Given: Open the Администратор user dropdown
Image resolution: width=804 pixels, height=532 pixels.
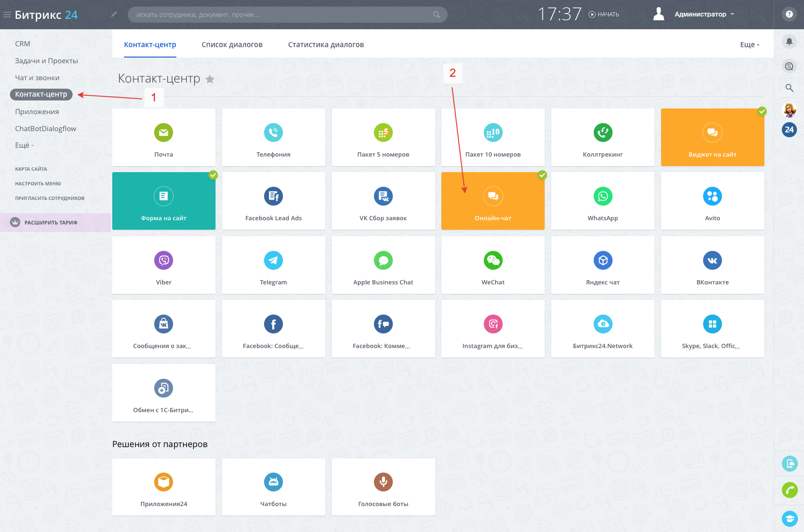Looking at the screenshot, I should pos(705,14).
